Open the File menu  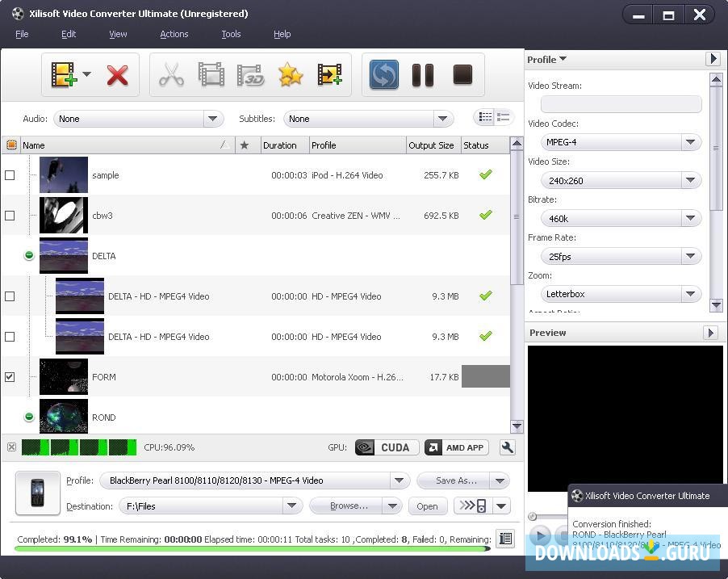tap(22, 34)
